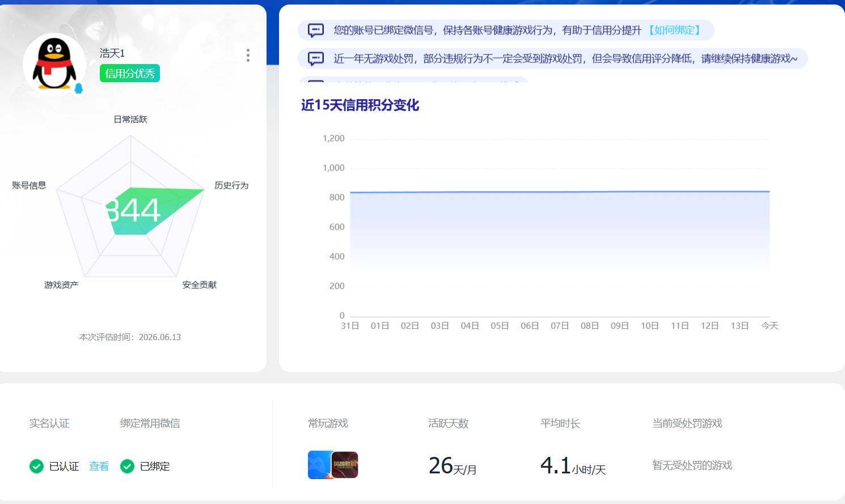The width and height of the screenshot is (845, 504).
Task: Click the 近15天信用积分变化 heading
Action: click(x=360, y=105)
